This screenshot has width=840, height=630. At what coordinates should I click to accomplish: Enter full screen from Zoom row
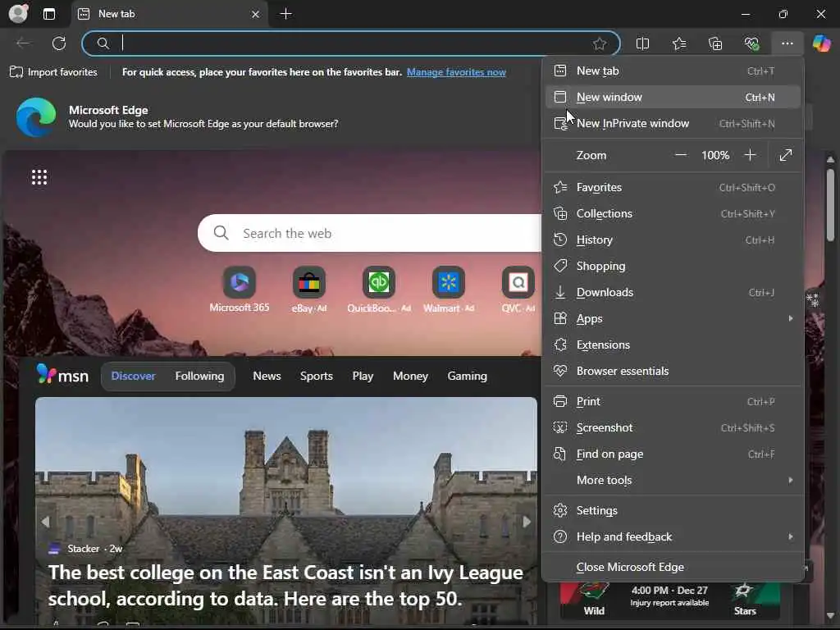786,155
